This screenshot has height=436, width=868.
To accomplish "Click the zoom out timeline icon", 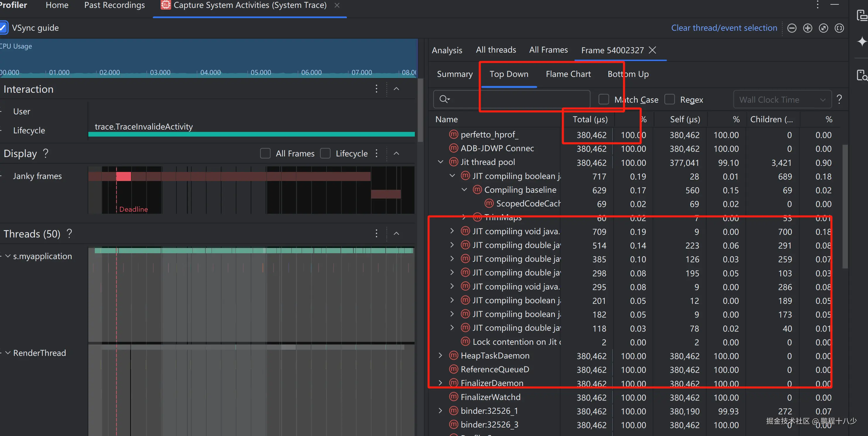I will tap(792, 28).
